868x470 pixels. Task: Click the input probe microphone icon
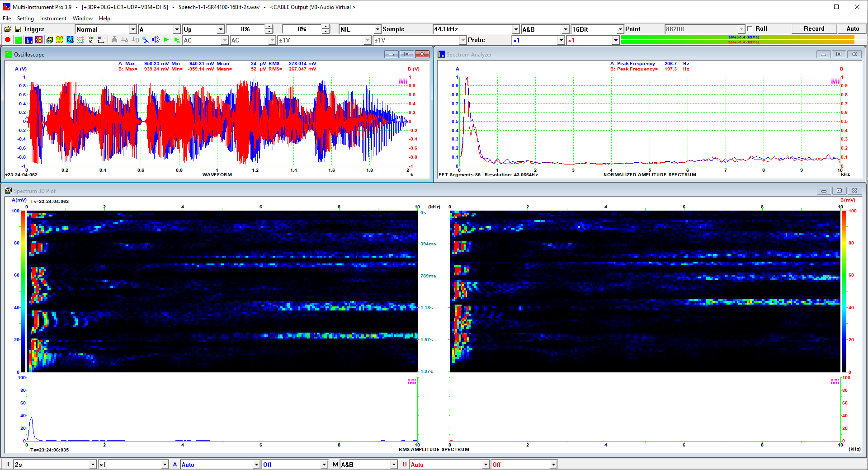click(x=146, y=40)
